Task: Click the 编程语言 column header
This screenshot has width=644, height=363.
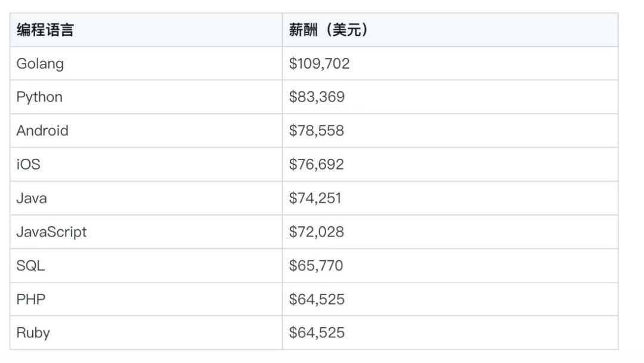Action: (146, 30)
